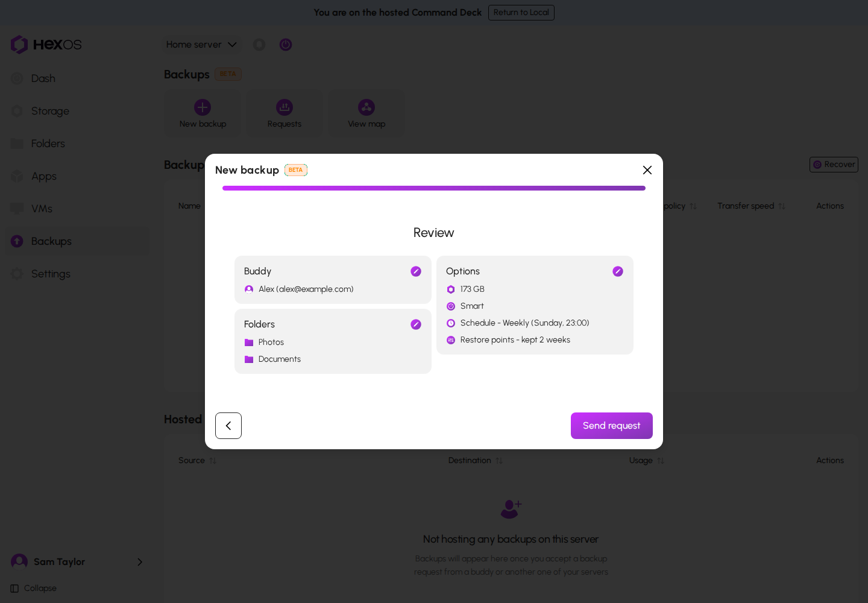Click buddy Alex (alex@example.com)
This screenshot has height=603, width=868.
299,289
